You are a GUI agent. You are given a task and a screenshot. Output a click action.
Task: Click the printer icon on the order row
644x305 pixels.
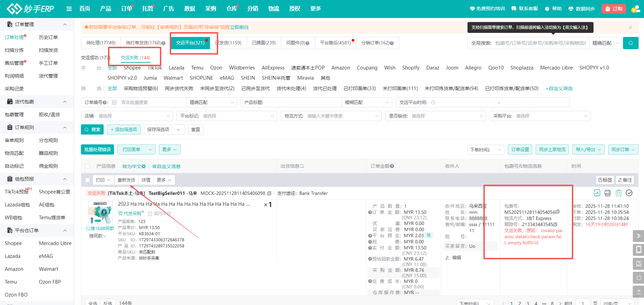click(607, 193)
